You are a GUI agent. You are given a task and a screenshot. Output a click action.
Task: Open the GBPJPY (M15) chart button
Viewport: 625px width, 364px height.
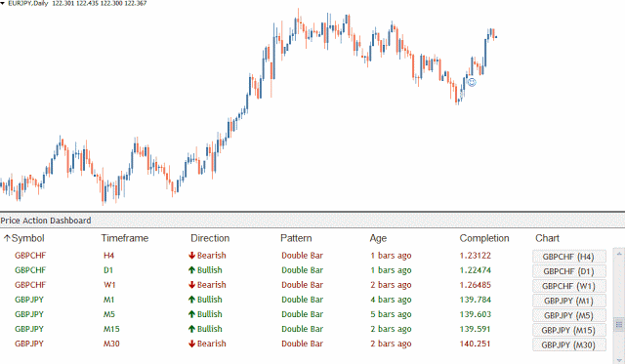pyautogui.click(x=568, y=331)
